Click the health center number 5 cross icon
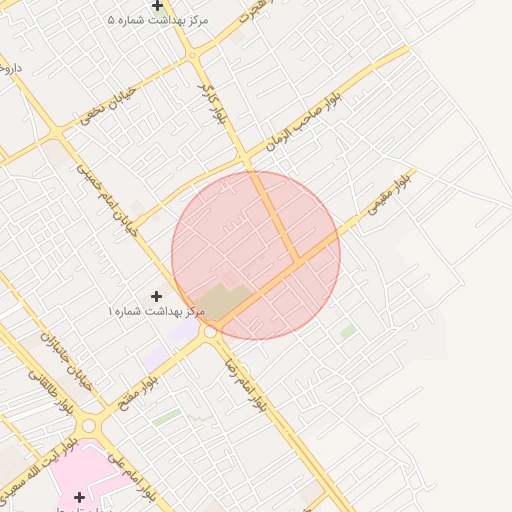 pyautogui.click(x=157, y=5)
